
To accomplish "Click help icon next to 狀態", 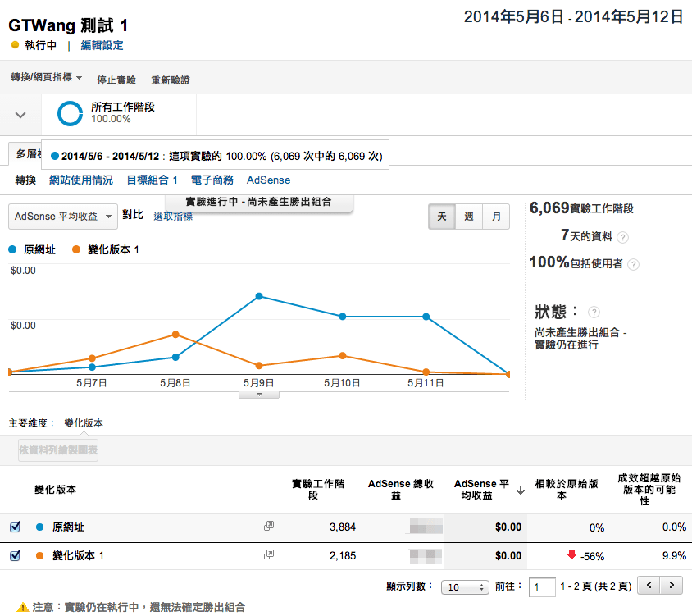I will (x=594, y=313).
